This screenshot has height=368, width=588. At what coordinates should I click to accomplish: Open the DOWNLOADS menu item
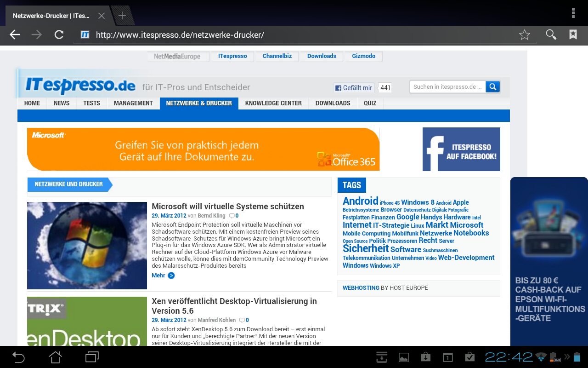click(x=333, y=103)
